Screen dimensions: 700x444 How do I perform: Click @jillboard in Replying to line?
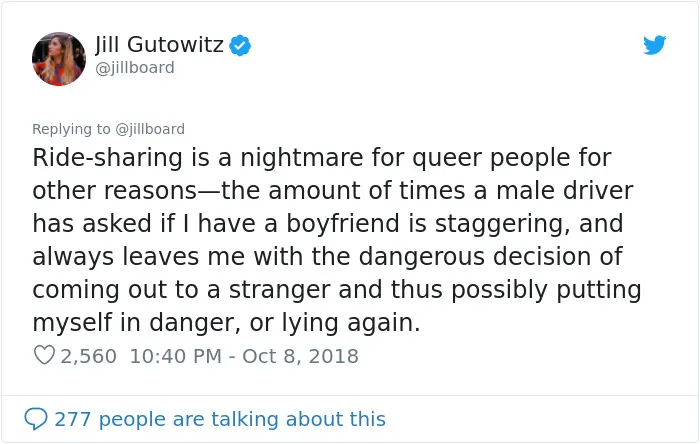150,129
